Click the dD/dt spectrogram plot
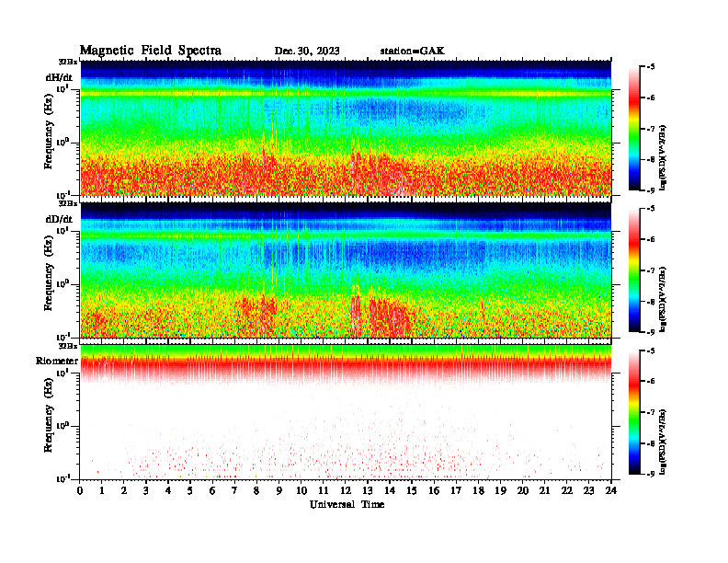Screen dimensions: 728x563 346,270
